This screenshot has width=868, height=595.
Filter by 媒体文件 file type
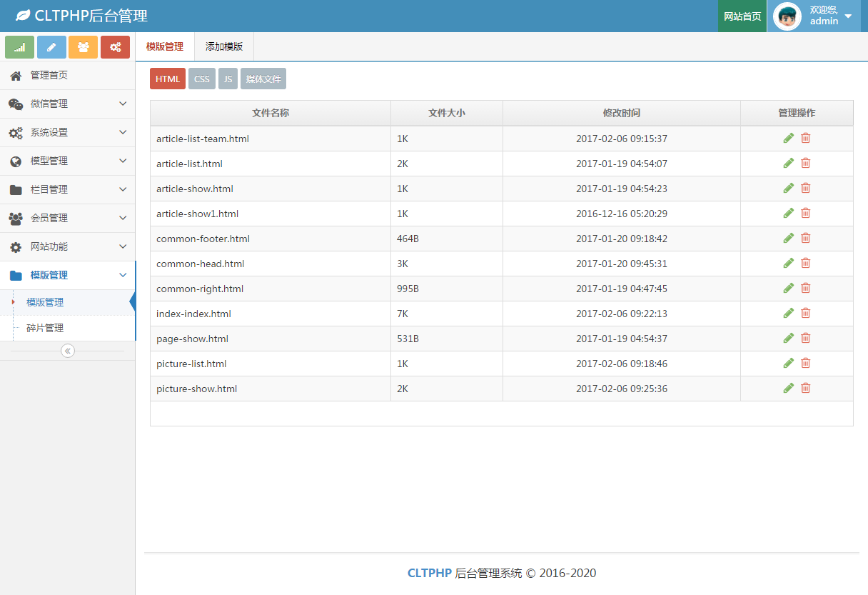tap(263, 79)
